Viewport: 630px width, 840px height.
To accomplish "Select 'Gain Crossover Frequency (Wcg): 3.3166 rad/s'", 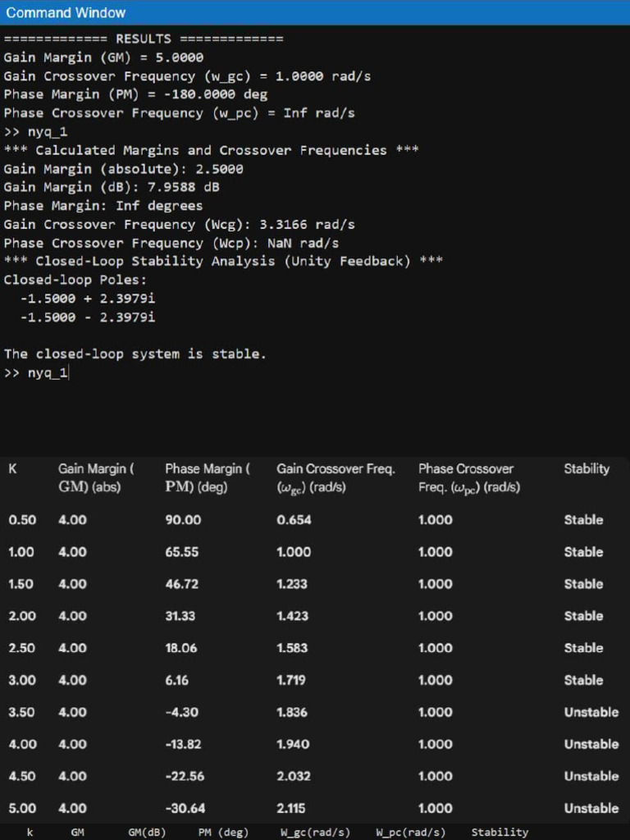I will pyautogui.click(x=179, y=224).
